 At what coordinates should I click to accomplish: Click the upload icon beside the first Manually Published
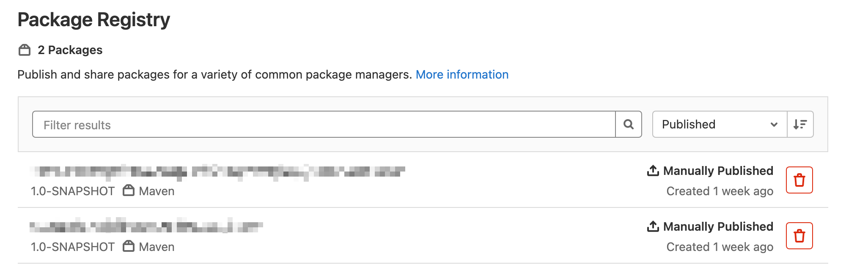pos(653,171)
